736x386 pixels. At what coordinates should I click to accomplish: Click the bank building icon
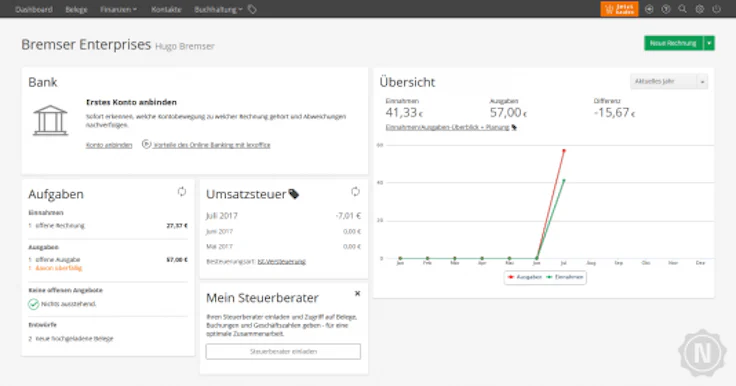tap(50, 121)
